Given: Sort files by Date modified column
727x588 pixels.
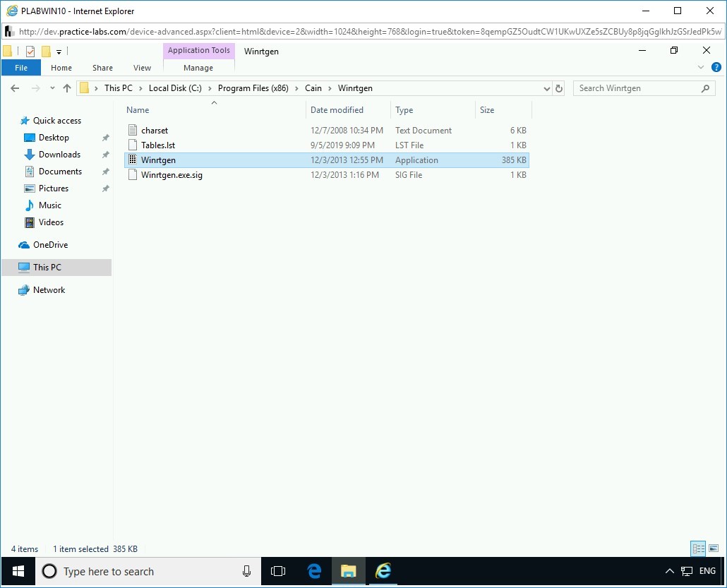Looking at the screenshot, I should (337, 110).
